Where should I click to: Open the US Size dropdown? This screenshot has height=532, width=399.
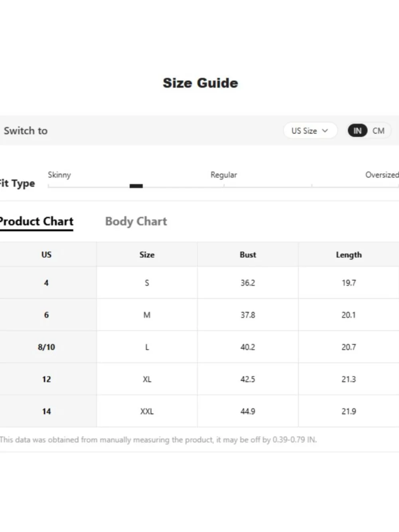pyautogui.click(x=310, y=131)
